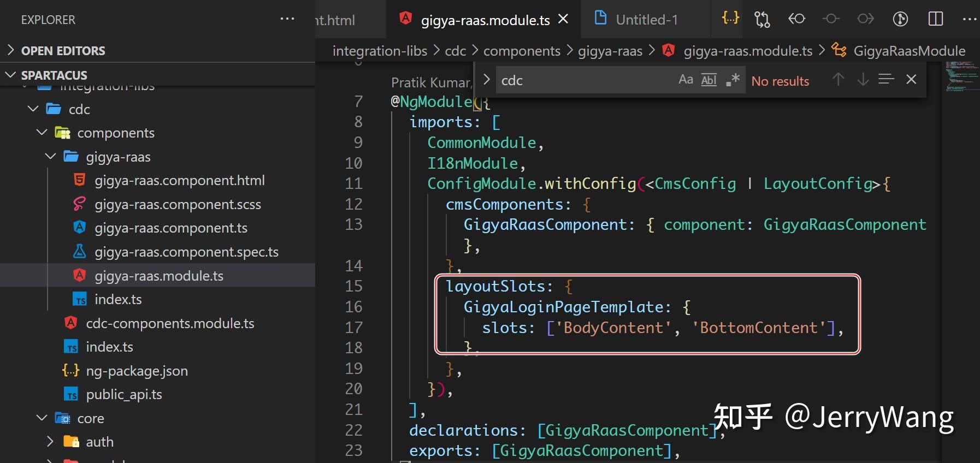Open changes compare icon in editor toolbar

click(762, 19)
